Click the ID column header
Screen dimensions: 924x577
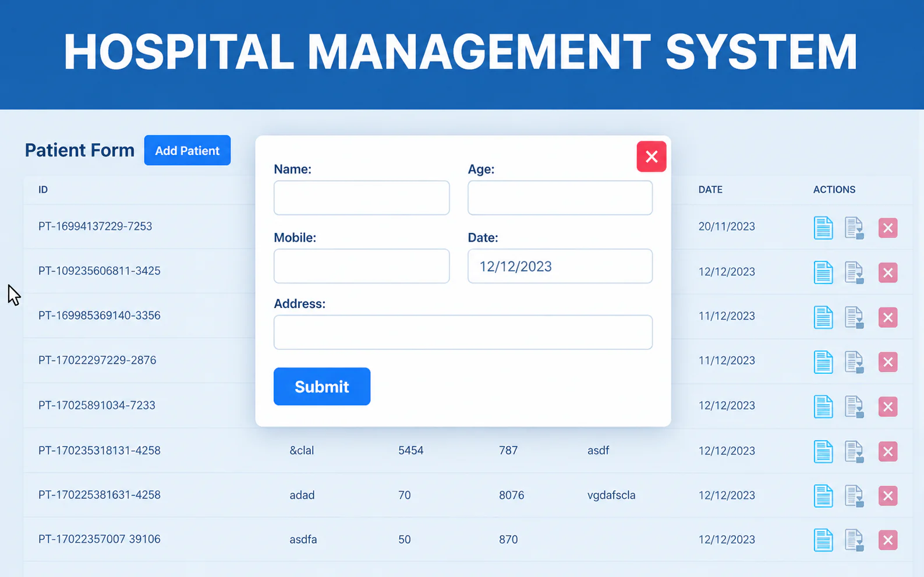click(43, 190)
